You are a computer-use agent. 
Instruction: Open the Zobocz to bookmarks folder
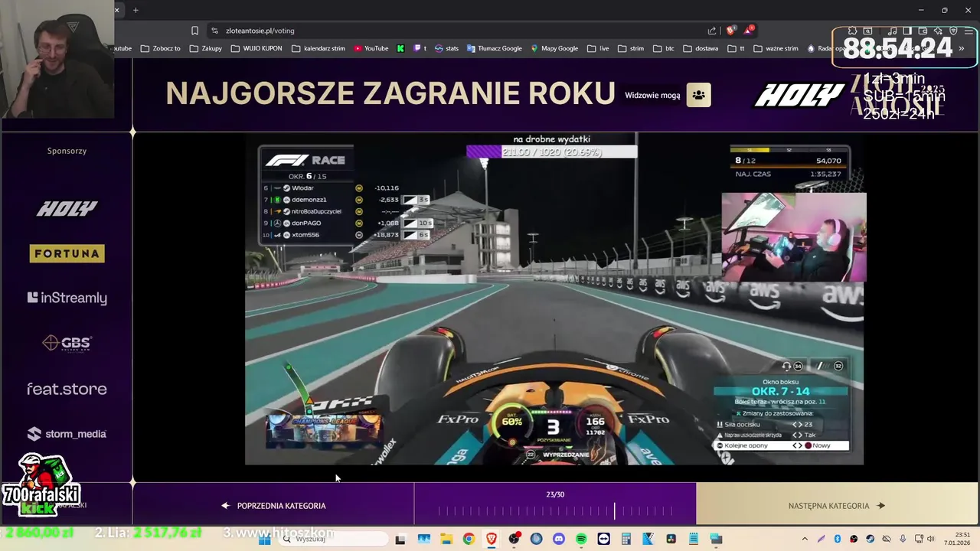160,48
